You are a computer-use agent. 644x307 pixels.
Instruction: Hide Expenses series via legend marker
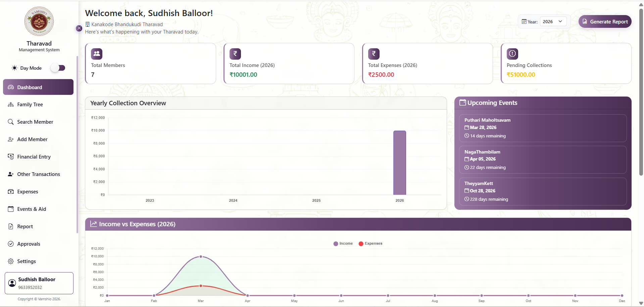[x=361, y=244]
